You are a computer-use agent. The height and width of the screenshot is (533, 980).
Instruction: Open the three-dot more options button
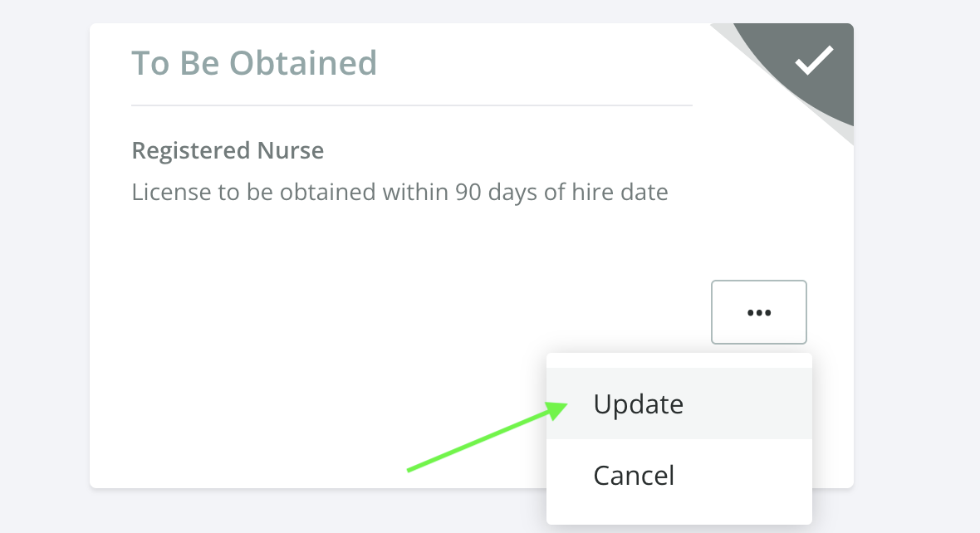coord(759,312)
